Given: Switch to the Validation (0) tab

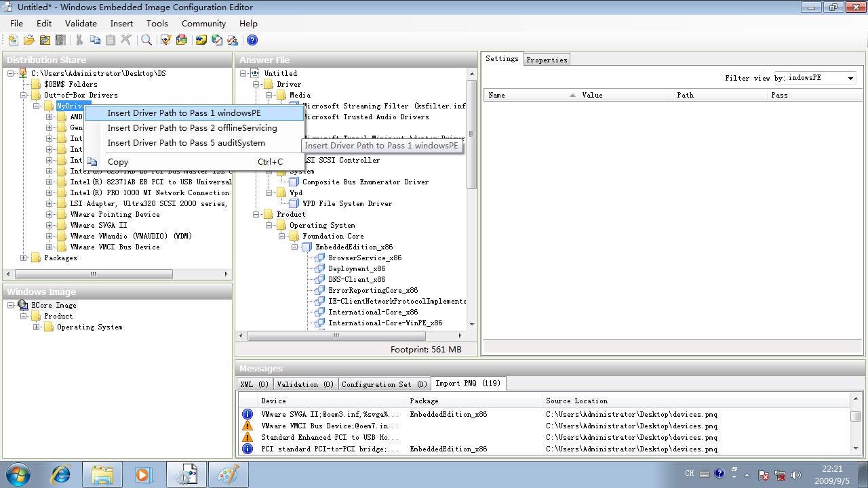Looking at the screenshot, I should 305,384.
